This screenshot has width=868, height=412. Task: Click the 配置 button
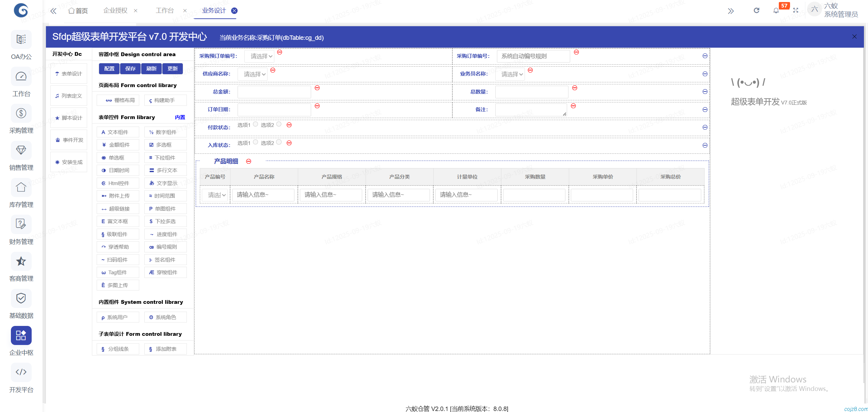[109, 69]
